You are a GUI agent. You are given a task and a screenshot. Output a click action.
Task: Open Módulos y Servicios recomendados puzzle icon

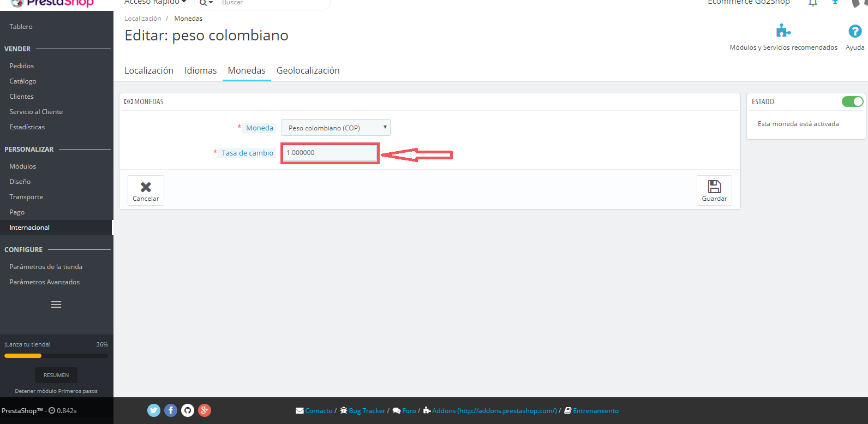coord(783,31)
